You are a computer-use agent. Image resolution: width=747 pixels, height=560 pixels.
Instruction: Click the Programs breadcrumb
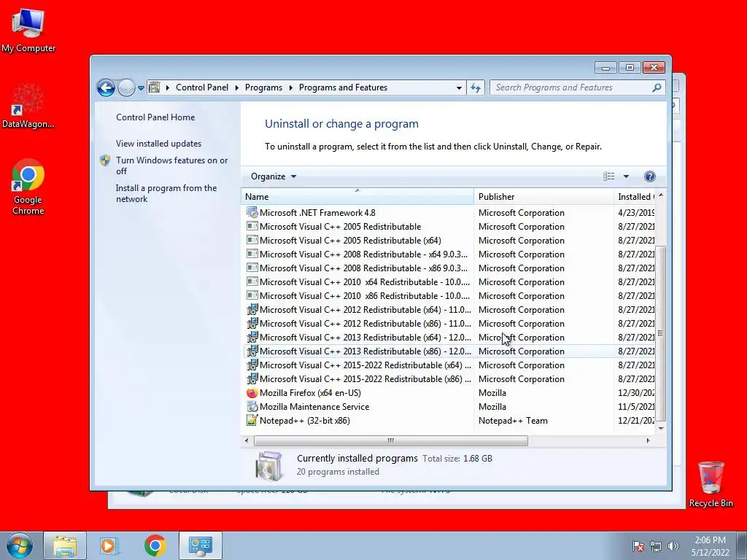point(263,87)
